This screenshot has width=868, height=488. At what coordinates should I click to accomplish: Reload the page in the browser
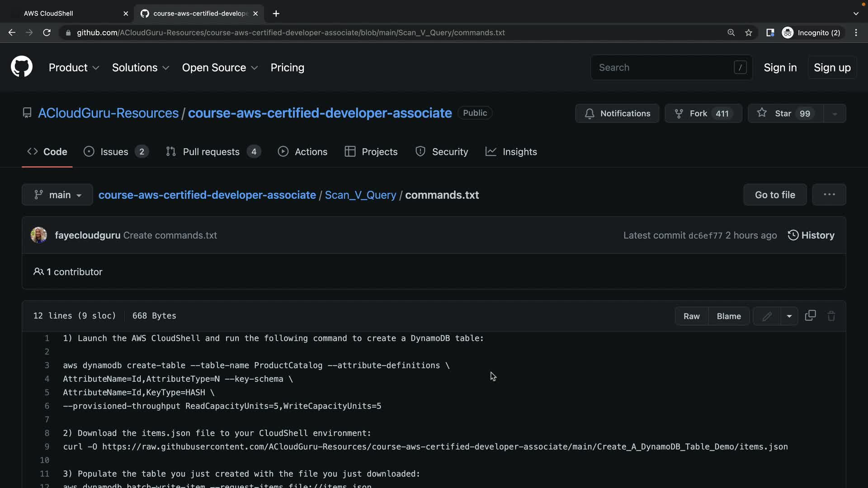coord(47,33)
